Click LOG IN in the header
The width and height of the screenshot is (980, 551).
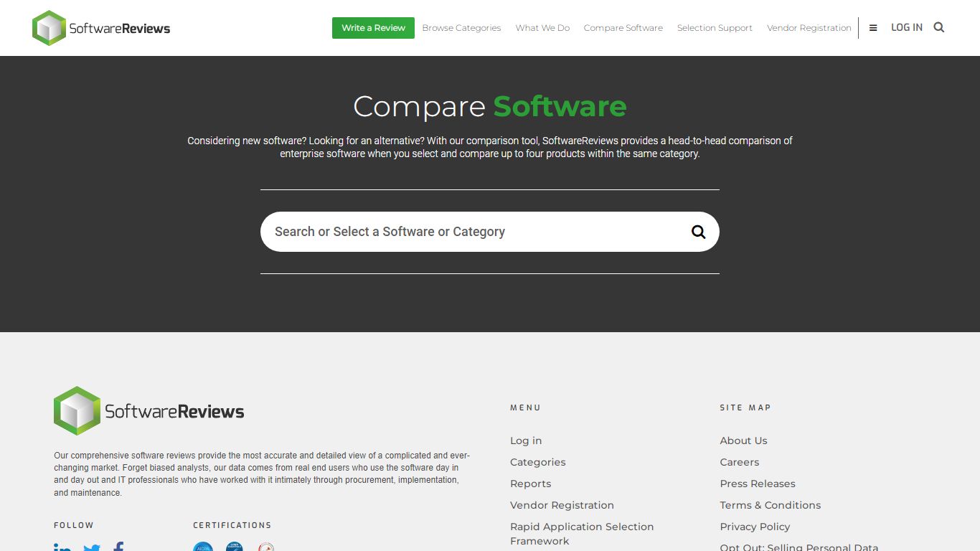pyautogui.click(x=907, y=27)
